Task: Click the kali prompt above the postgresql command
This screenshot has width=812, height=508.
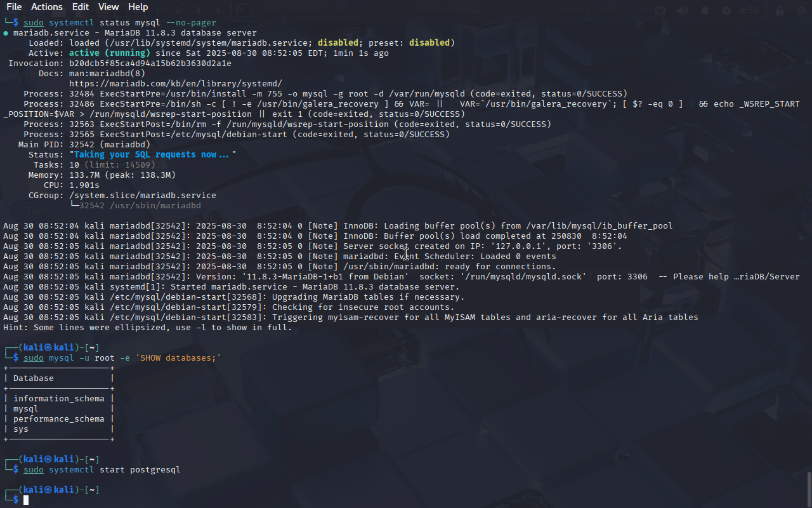Action: 51,459
